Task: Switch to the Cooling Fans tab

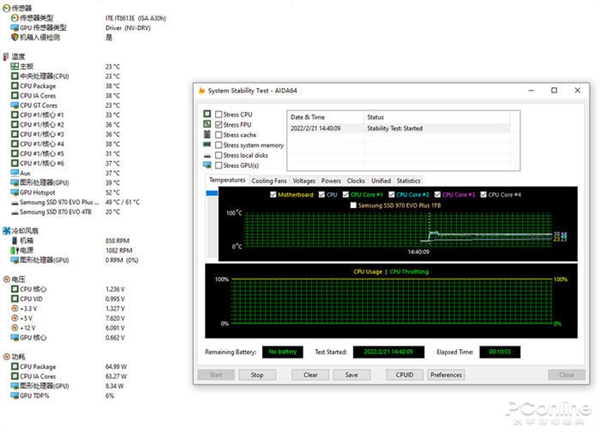Action: [269, 181]
